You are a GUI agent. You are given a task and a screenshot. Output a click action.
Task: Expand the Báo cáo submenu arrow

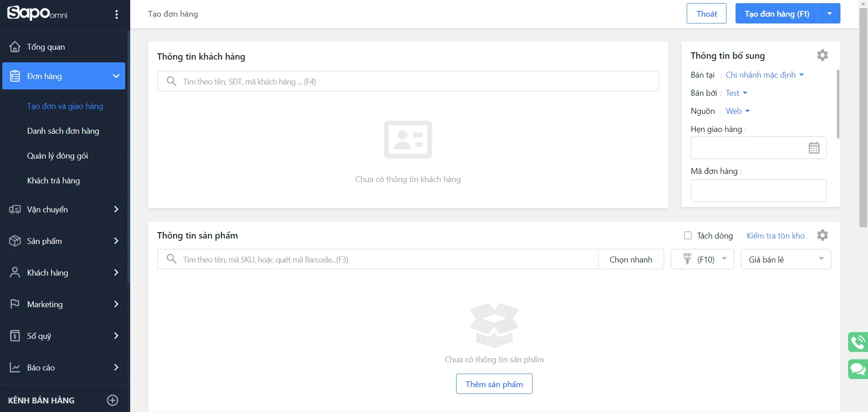(x=116, y=367)
